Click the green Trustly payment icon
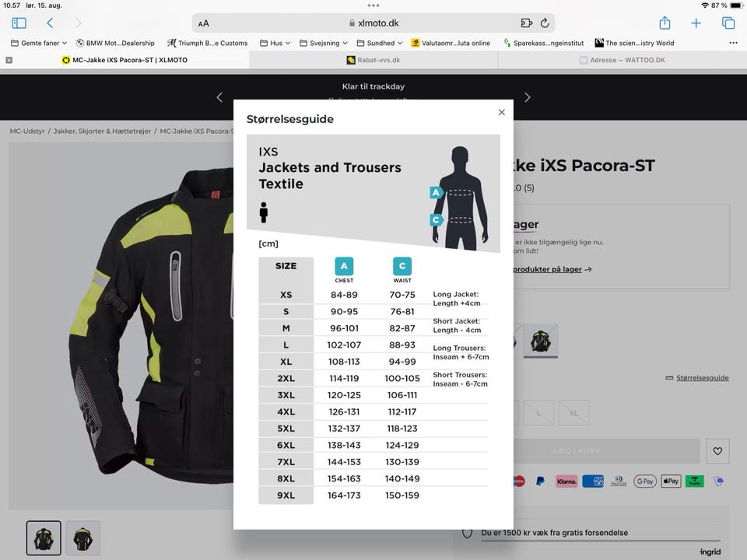747x560 pixels. click(695, 481)
